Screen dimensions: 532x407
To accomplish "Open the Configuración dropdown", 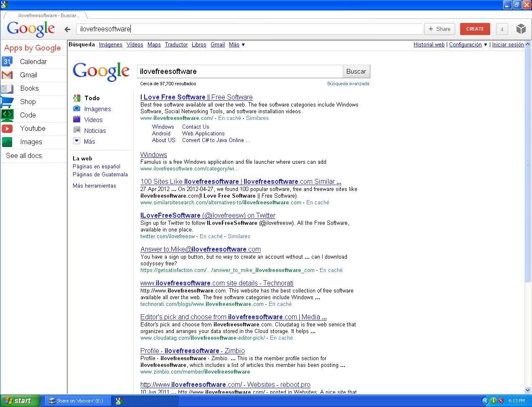I will (465, 45).
